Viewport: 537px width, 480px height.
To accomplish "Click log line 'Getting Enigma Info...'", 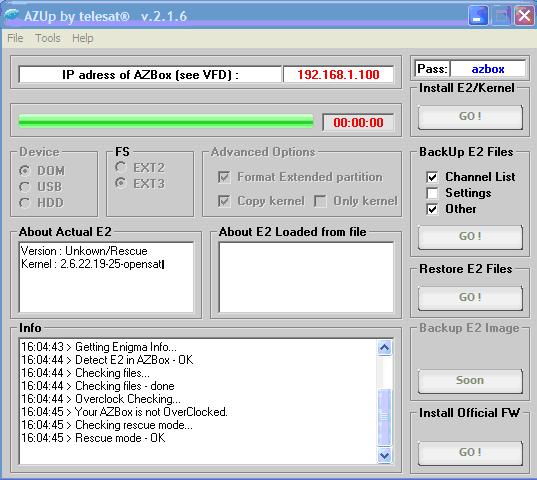I will coord(99,347).
